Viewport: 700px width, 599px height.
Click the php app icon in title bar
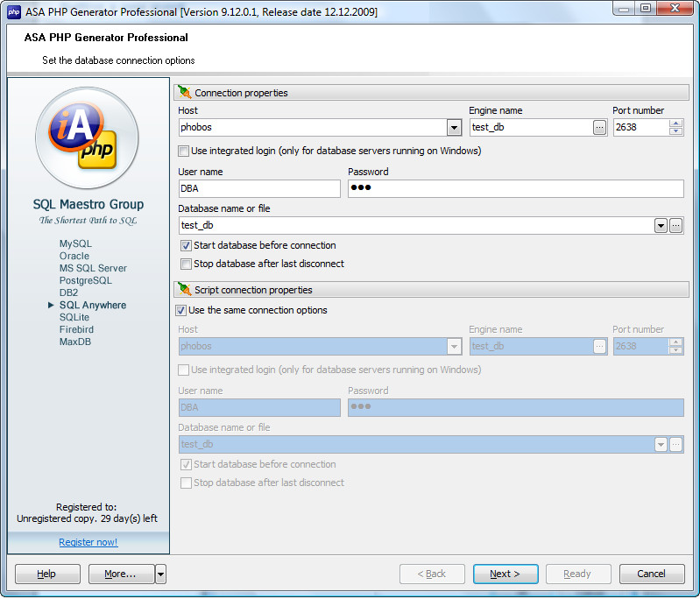[14, 12]
